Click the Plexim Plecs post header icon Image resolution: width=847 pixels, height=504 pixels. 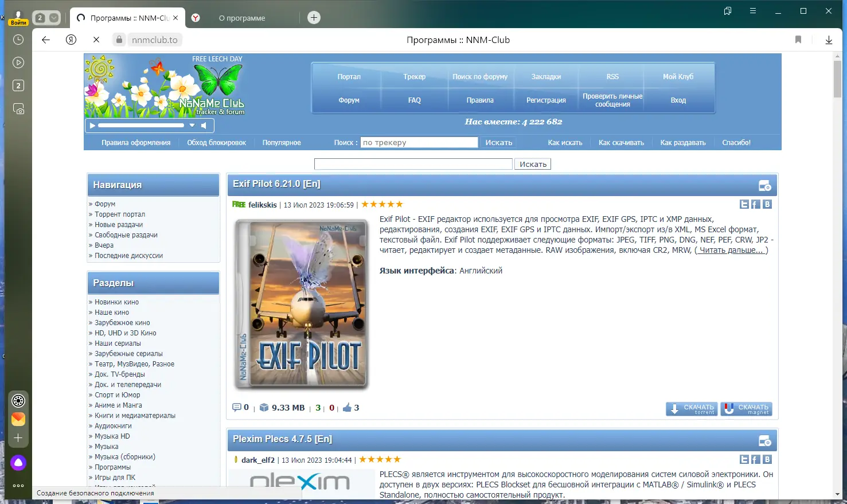tap(765, 441)
